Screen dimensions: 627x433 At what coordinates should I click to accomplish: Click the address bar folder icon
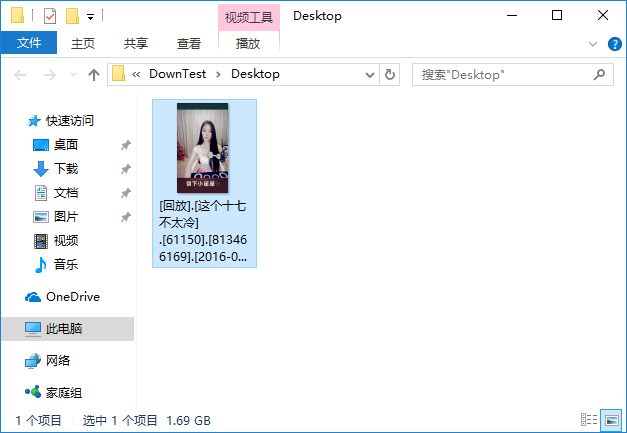[118, 74]
